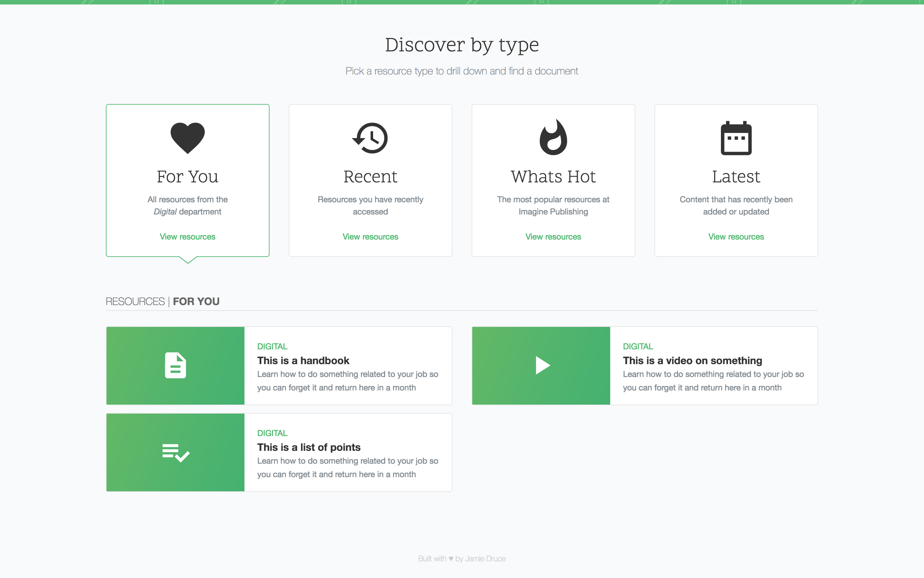Select the Latest card title

(736, 177)
